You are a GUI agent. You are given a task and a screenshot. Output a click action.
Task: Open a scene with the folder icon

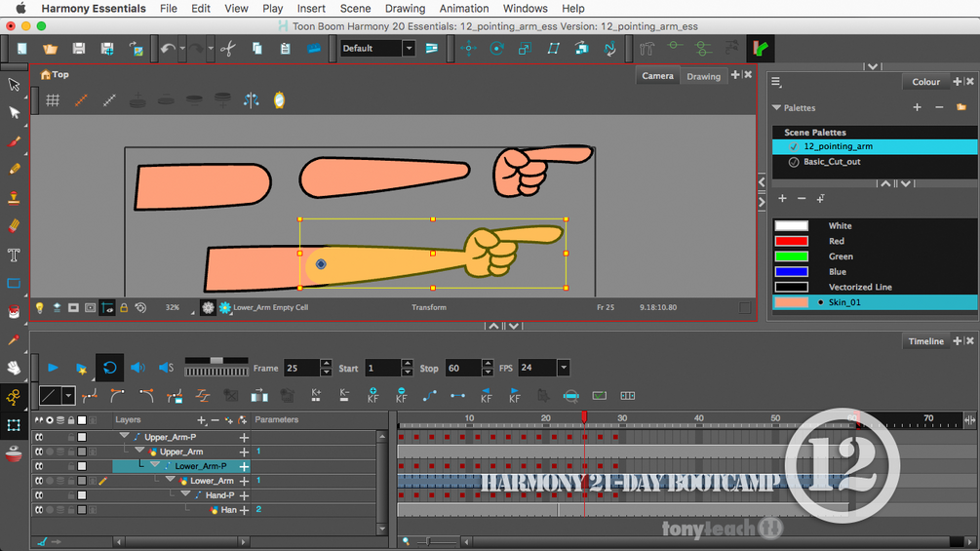(x=50, y=48)
